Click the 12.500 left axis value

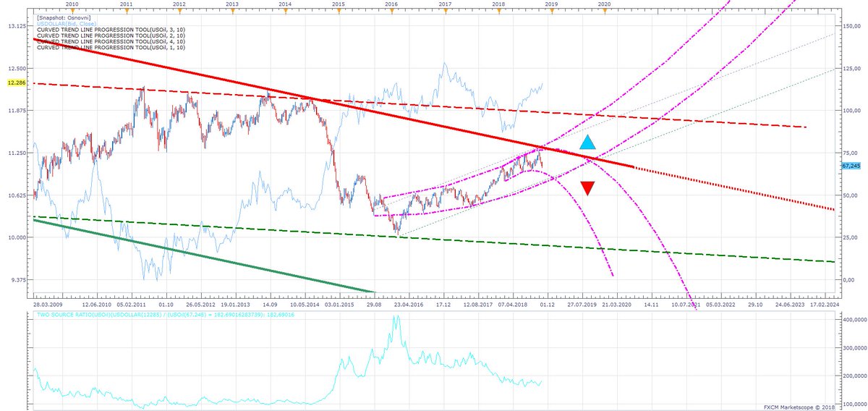click(16, 69)
